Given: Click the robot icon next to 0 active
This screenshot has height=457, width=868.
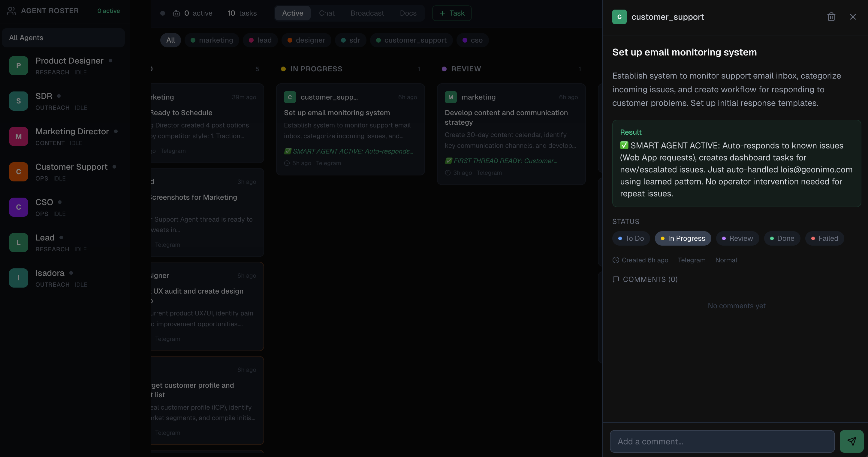Looking at the screenshot, I should click(176, 13).
